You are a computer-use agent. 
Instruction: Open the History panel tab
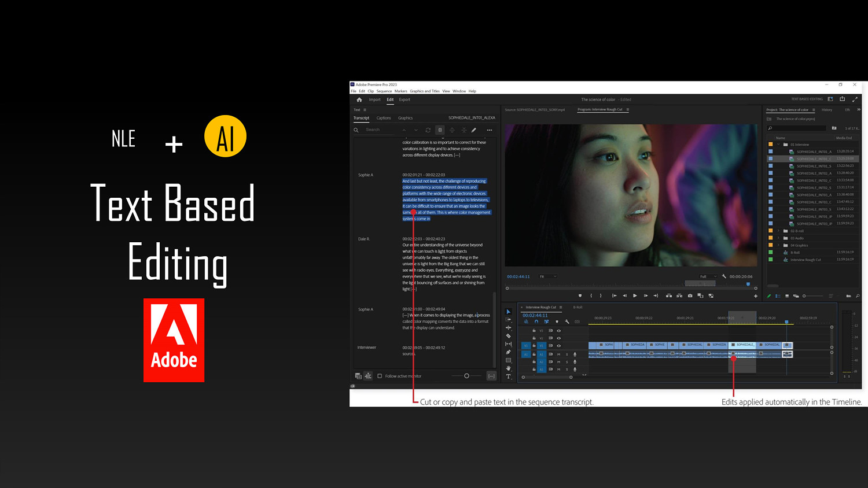coord(827,109)
